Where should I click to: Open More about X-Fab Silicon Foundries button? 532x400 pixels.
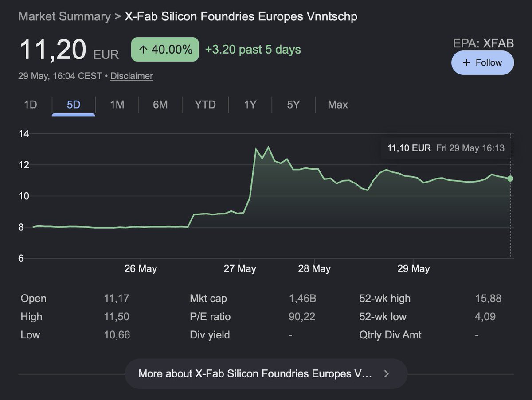pyautogui.click(x=266, y=373)
